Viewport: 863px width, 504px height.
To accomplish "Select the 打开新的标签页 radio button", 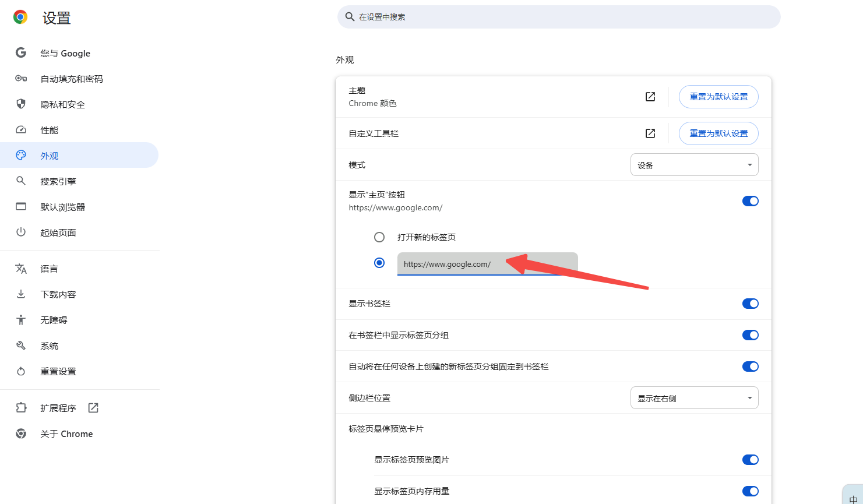I will coord(379,237).
